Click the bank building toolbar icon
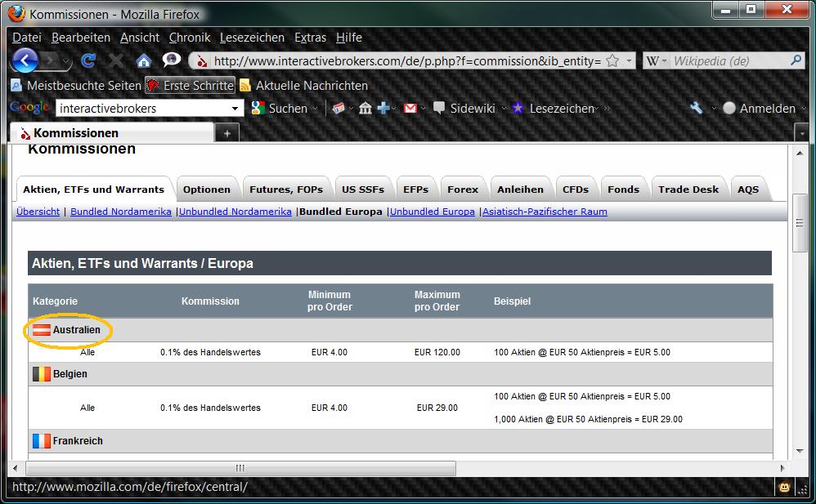The width and height of the screenshot is (816, 504). pos(365,108)
